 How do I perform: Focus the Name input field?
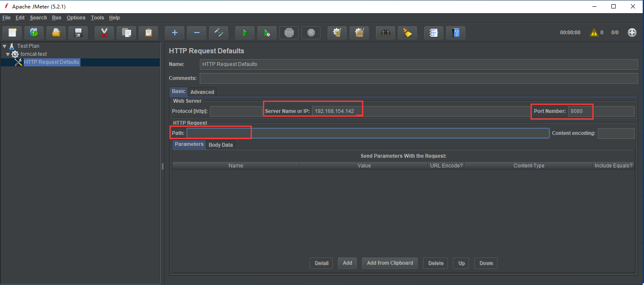[419, 64]
